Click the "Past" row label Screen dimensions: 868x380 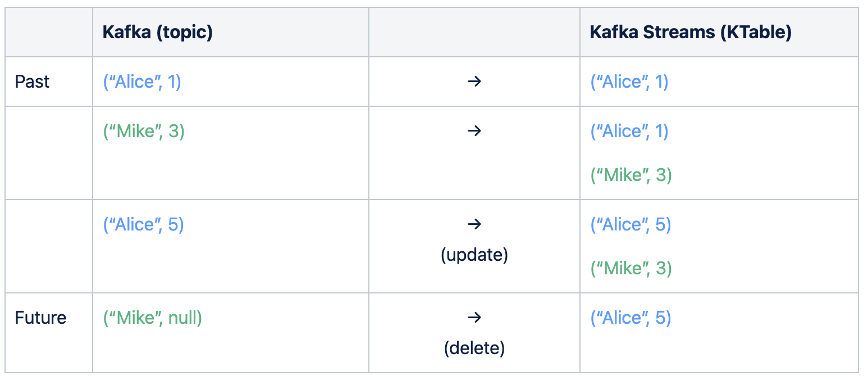pos(32,82)
